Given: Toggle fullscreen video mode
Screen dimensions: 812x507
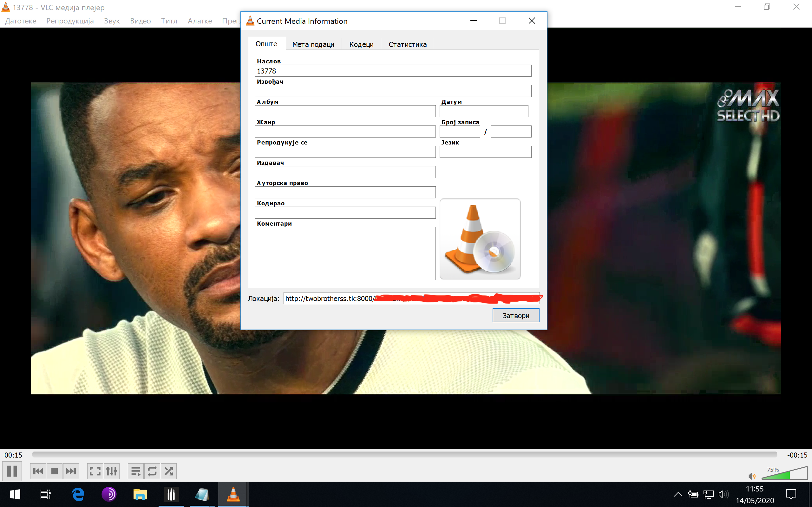Looking at the screenshot, I should [x=95, y=471].
